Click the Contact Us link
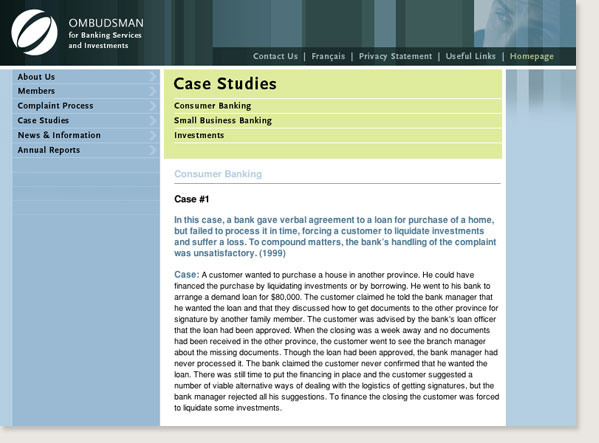The width and height of the screenshot is (599, 443). point(275,56)
